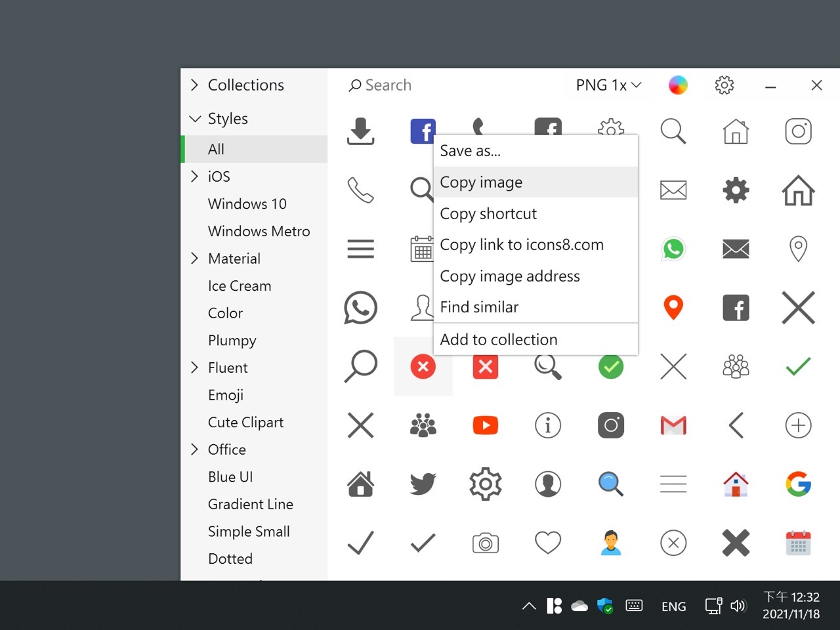Viewport: 840px width, 630px height.
Task: Select Copy shortcut menu entry
Action: (535, 213)
